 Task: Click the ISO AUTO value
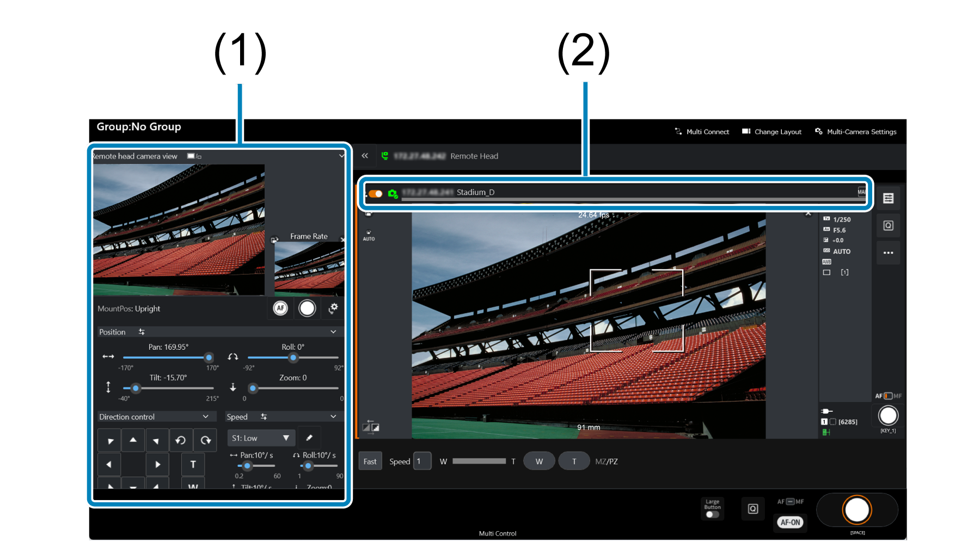[x=842, y=251]
